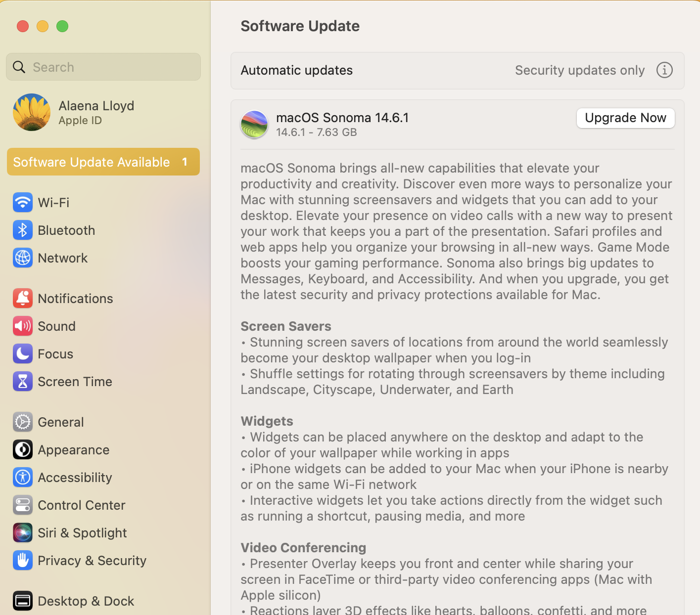Click the Automatic updates label
Screen dimensions: 700x615
(297, 70)
